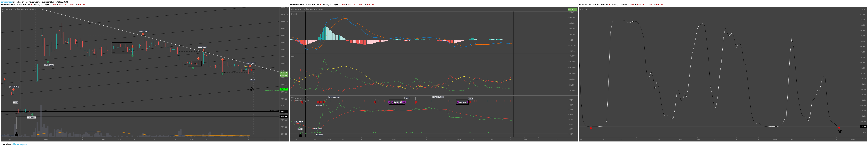
Task: Click the PANIC label below the rightmost BULL TRAP
Action: [252, 80]
